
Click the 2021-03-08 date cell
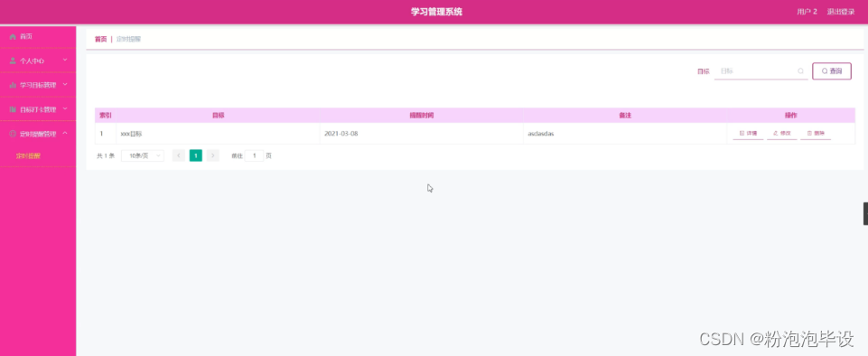click(x=421, y=134)
